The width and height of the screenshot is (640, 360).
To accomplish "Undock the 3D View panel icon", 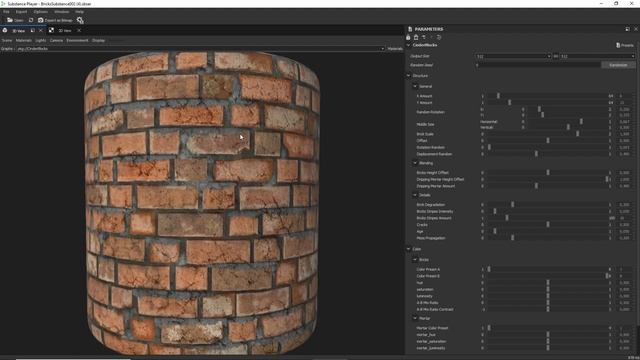I will [33, 30].
